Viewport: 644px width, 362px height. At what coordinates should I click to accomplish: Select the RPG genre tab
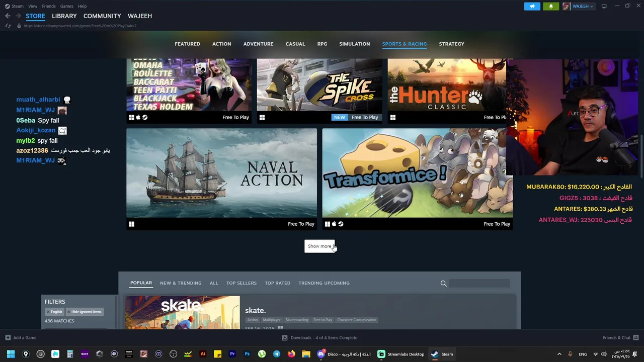tap(322, 44)
